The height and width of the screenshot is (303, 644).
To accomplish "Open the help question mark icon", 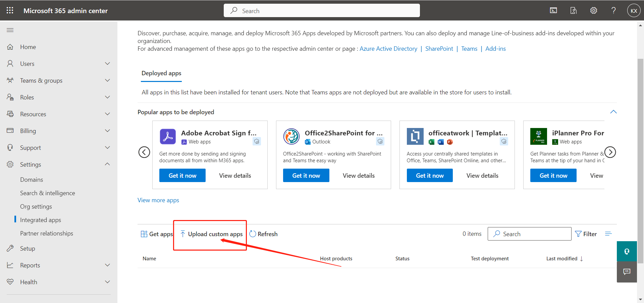I will [x=613, y=10].
